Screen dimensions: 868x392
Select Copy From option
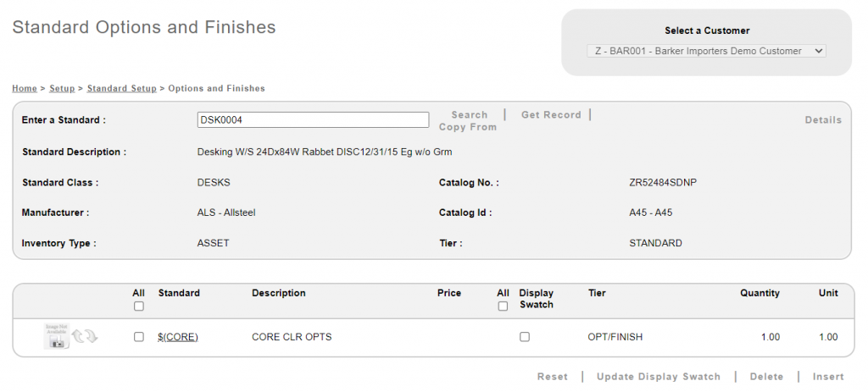tap(467, 127)
